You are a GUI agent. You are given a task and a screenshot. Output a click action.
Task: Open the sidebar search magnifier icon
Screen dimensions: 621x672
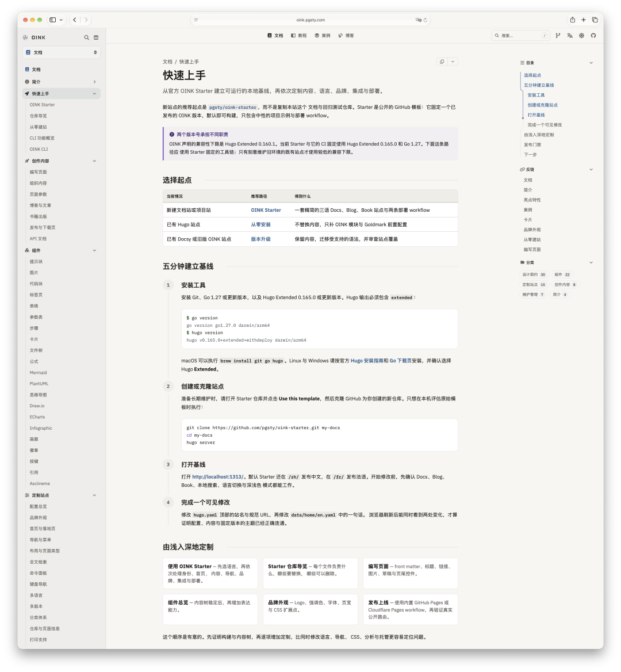point(86,38)
